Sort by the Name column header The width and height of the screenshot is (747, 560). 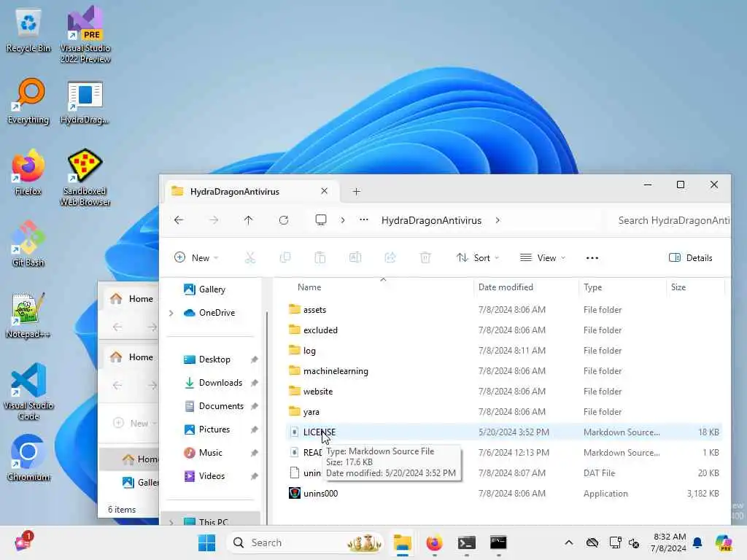309,287
